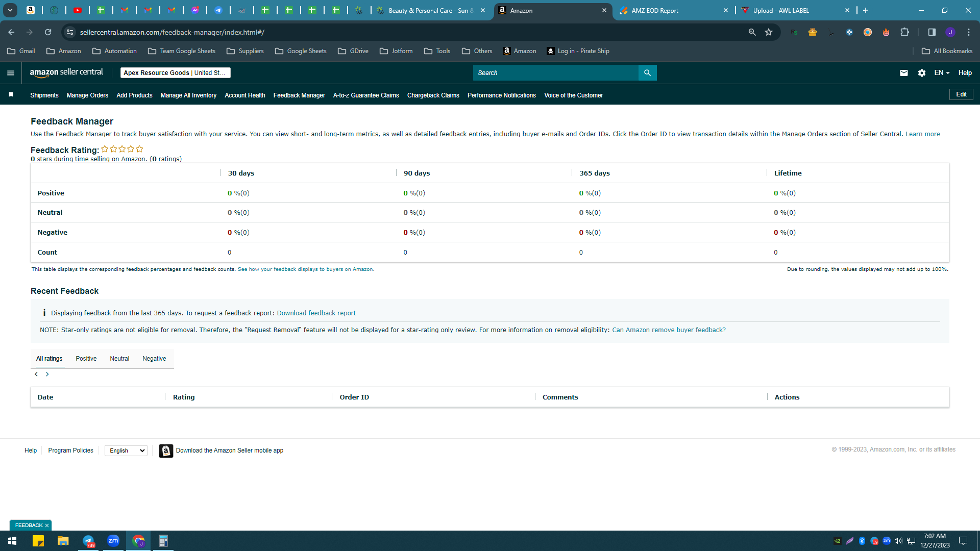Open the Seller Central hamburger menu
Viewport: 980px width, 551px height.
click(11, 73)
